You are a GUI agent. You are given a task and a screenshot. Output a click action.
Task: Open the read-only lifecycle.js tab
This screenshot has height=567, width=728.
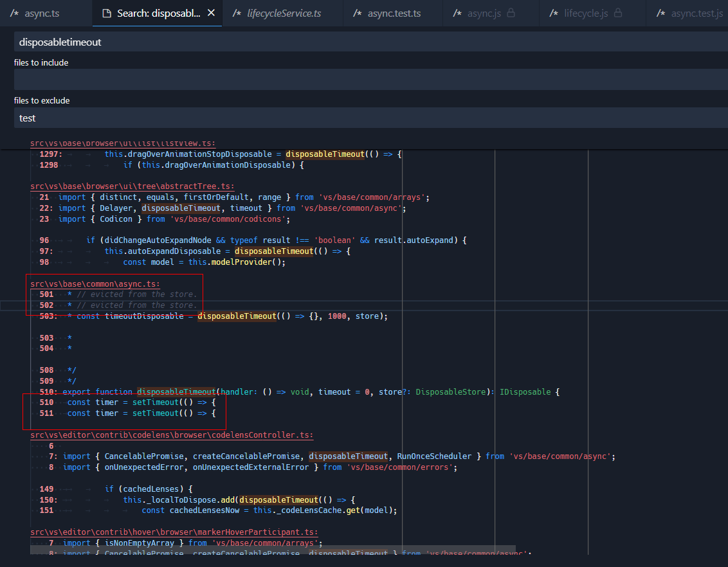592,14
